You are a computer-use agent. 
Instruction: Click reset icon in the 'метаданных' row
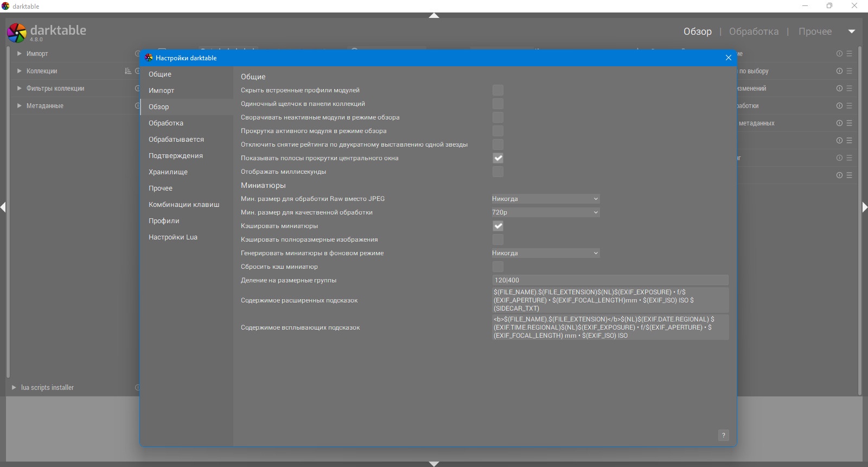click(839, 123)
